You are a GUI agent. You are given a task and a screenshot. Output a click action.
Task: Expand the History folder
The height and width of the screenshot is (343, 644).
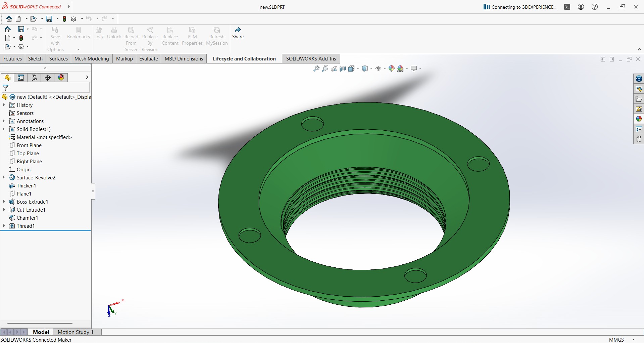[x=4, y=105]
